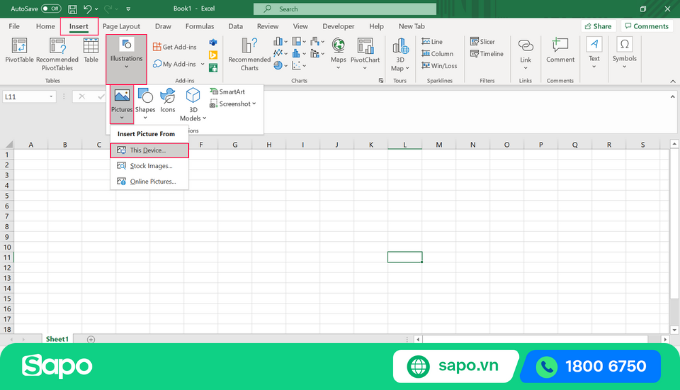The width and height of the screenshot is (680, 390).
Task: Select the Sheet1 tab
Action: pos(57,339)
